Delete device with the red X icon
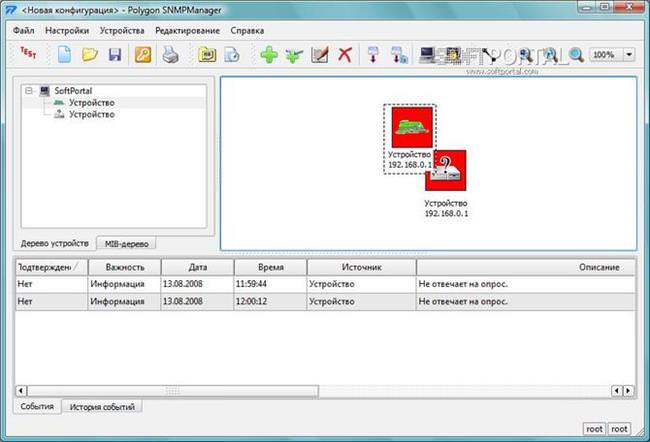 [345, 55]
